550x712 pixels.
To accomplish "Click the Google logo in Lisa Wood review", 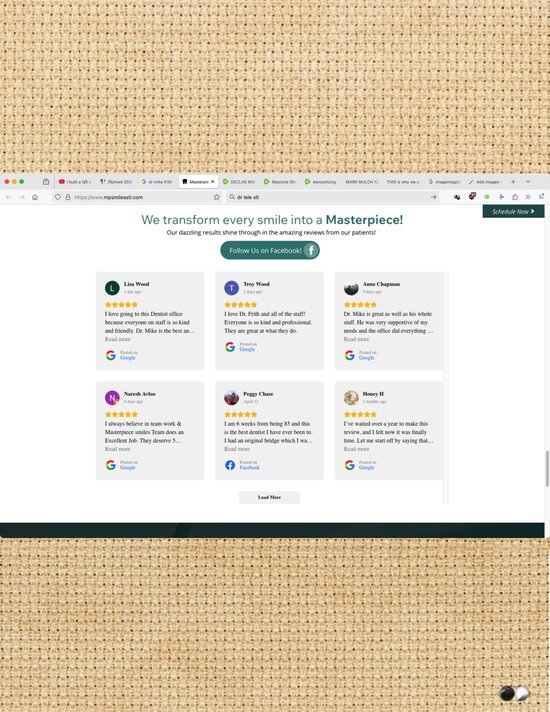I will pyautogui.click(x=111, y=355).
